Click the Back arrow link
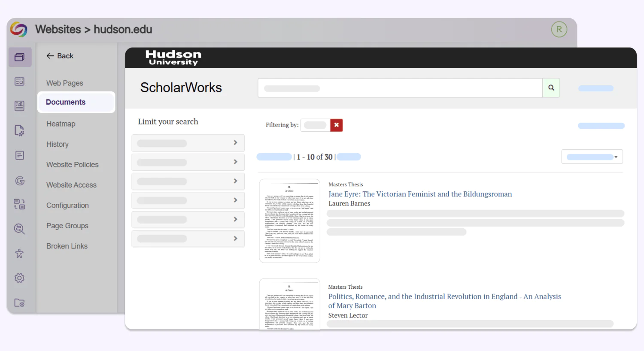Image resolution: width=644 pixels, height=351 pixels. tap(60, 56)
